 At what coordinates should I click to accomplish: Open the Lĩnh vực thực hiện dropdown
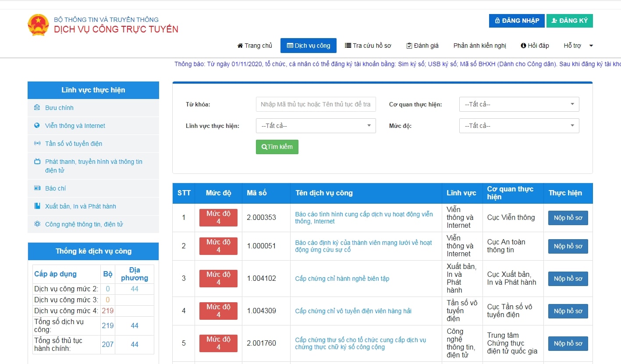(316, 126)
